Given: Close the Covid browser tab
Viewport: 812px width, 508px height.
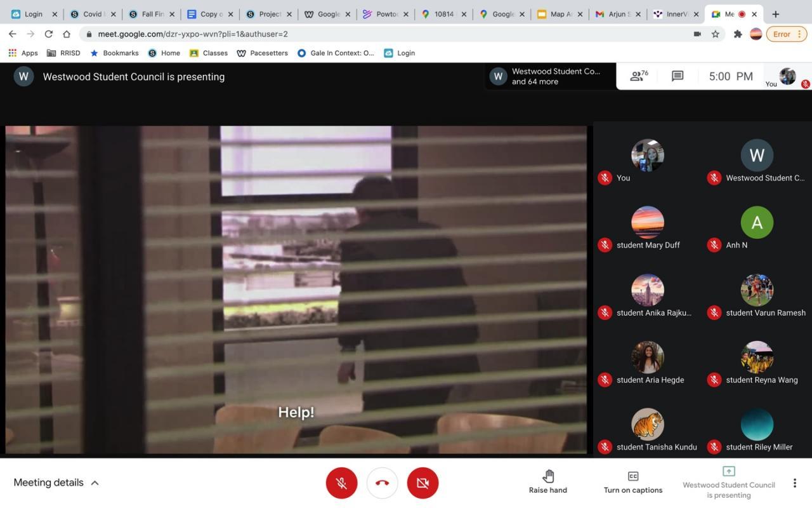Looking at the screenshot, I should [114, 14].
